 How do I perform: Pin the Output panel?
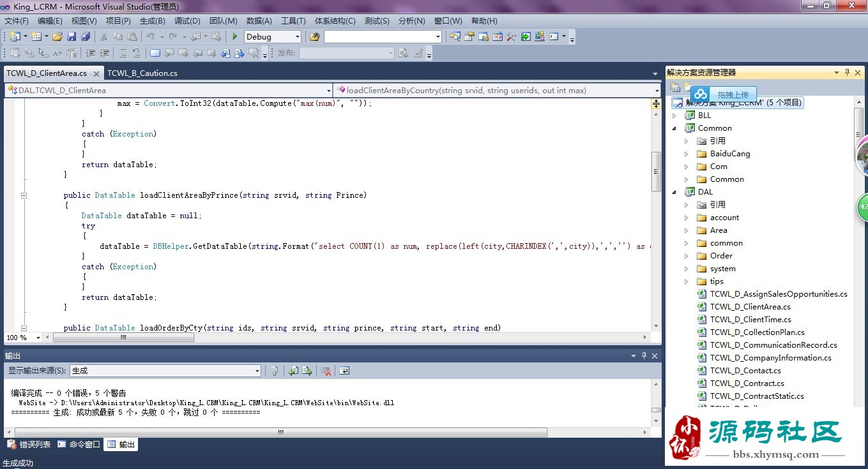click(644, 356)
